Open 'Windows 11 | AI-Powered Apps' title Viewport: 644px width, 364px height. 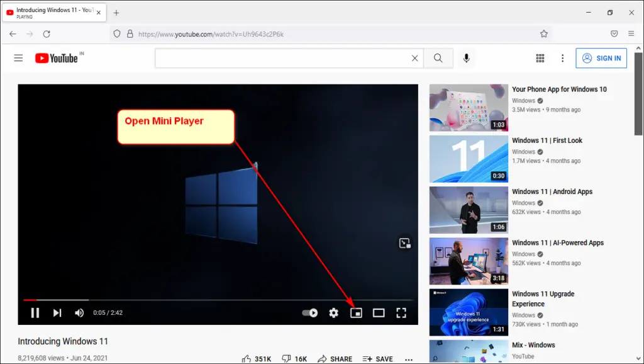coord(558,242)
